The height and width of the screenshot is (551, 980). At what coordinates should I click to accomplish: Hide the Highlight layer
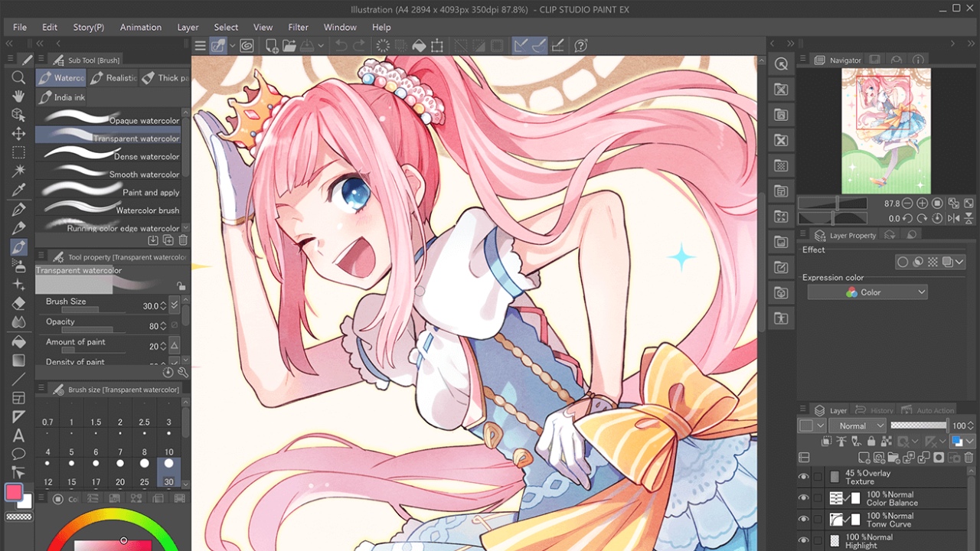803,540
